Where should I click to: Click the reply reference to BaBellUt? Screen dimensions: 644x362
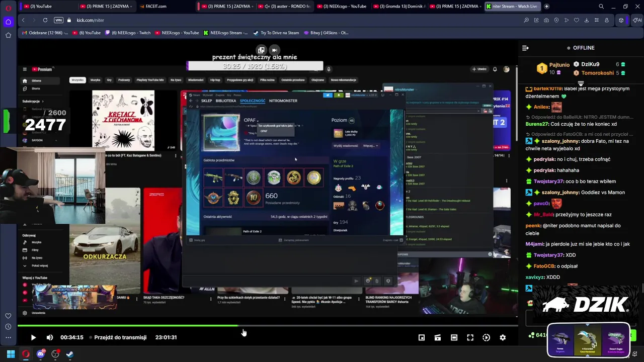click(x=580, y=117)
